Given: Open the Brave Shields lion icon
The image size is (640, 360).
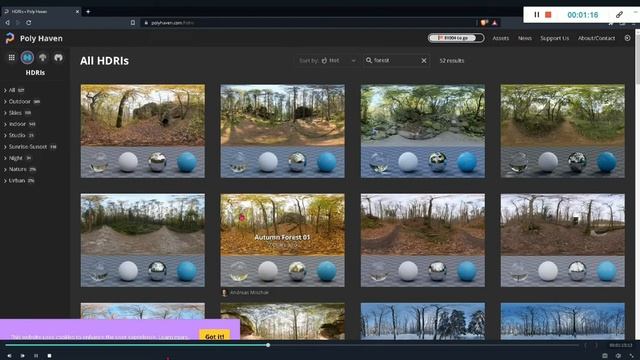Looking at the screenshot, I should coord(484,23).
